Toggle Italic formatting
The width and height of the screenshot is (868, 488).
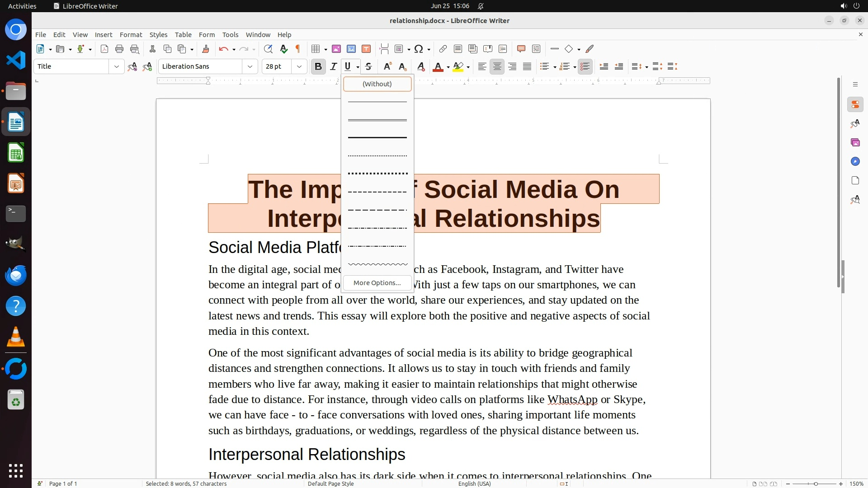pos(333,67)
